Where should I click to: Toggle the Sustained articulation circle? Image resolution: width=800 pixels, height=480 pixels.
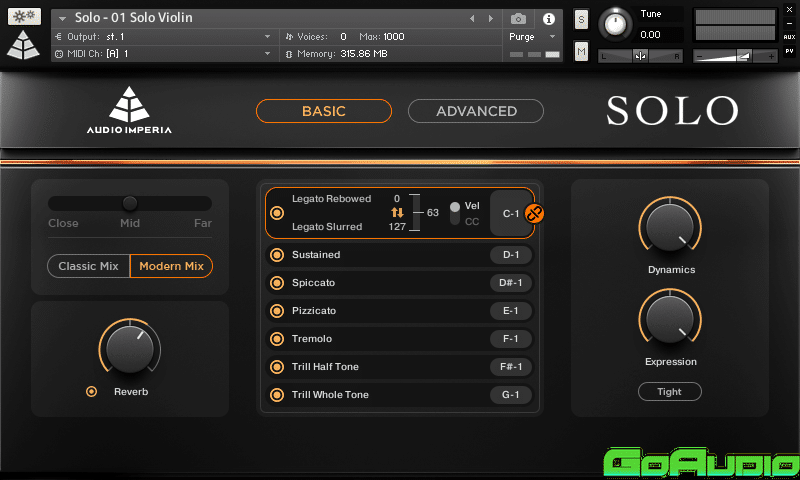[x=277, y=255]
